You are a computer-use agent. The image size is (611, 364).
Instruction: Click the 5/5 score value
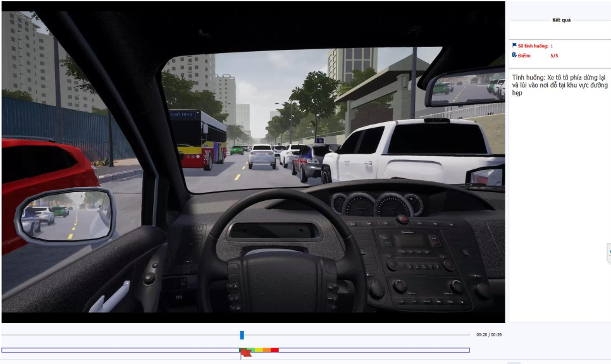click(x=554, y=56)
